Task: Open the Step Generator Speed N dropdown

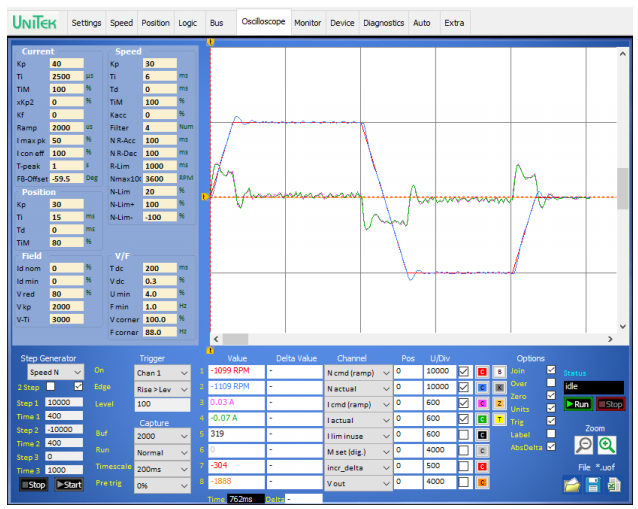Action: pos(56,371)
